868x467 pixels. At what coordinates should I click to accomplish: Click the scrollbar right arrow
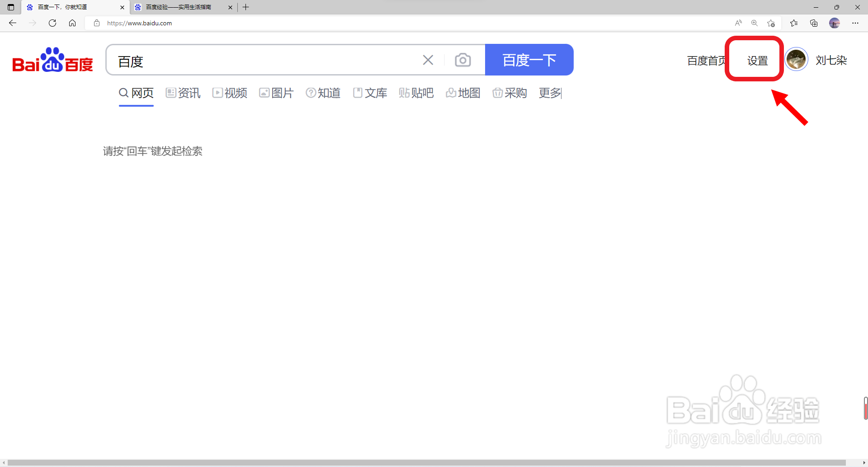[864, 463]
